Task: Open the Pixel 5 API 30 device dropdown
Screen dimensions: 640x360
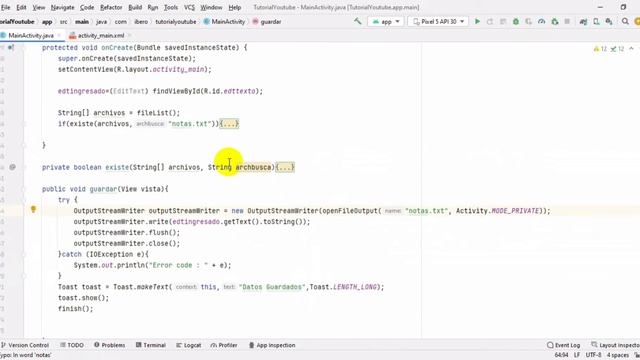Action: point(438,22)
